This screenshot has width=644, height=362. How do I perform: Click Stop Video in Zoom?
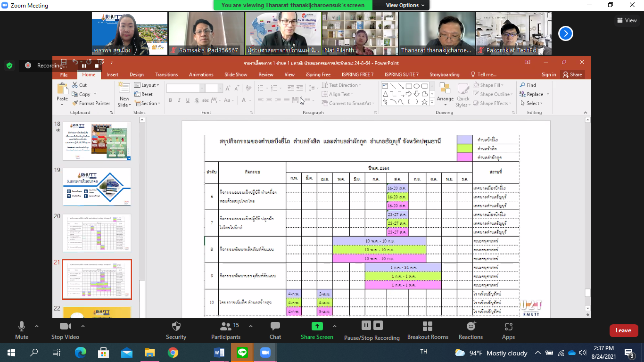65,330
